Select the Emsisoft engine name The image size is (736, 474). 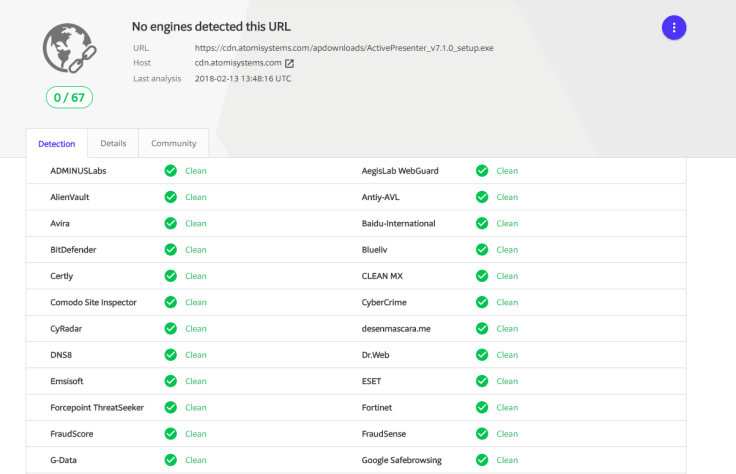click(67, 381)
